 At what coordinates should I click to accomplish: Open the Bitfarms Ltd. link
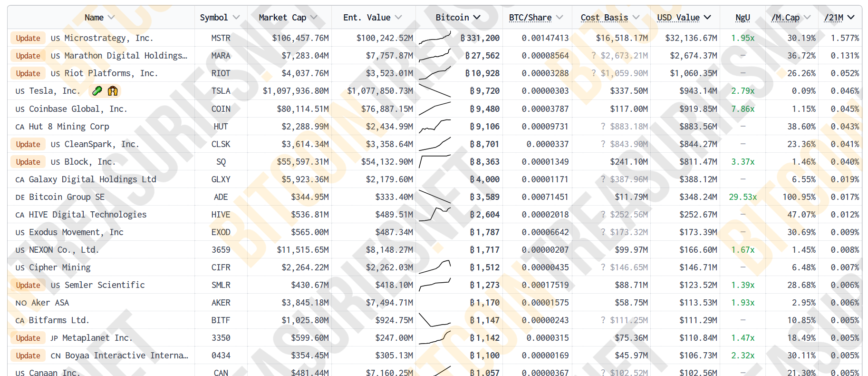pos(59,320)
